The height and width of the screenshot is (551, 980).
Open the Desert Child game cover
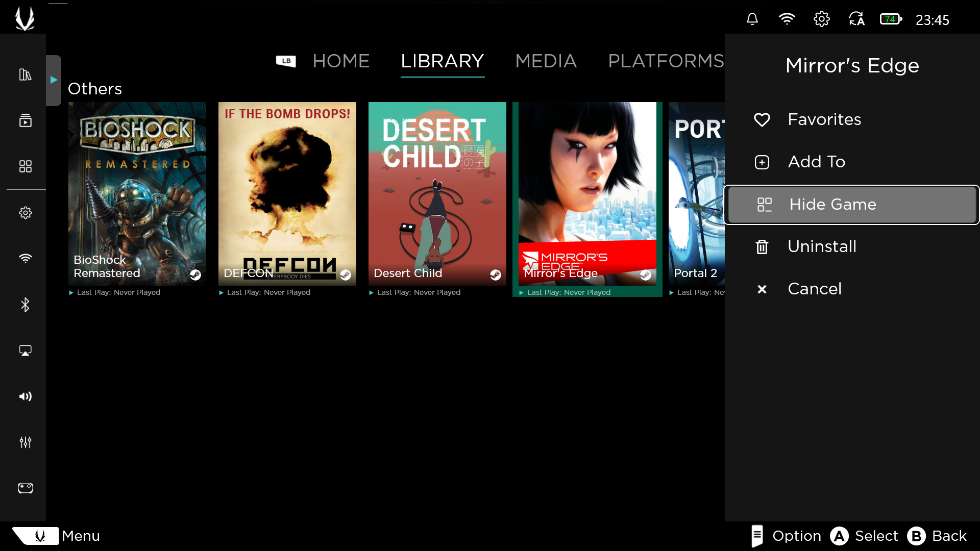437,194
